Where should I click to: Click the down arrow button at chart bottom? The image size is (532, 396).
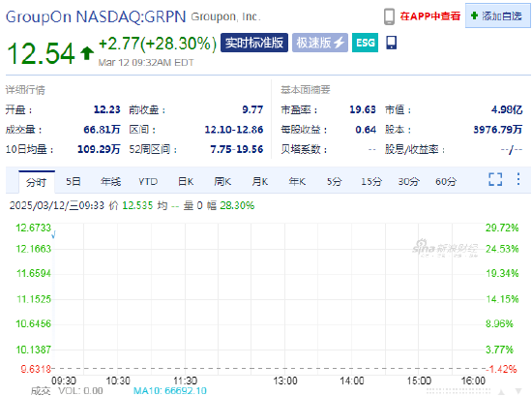[518, 391]
